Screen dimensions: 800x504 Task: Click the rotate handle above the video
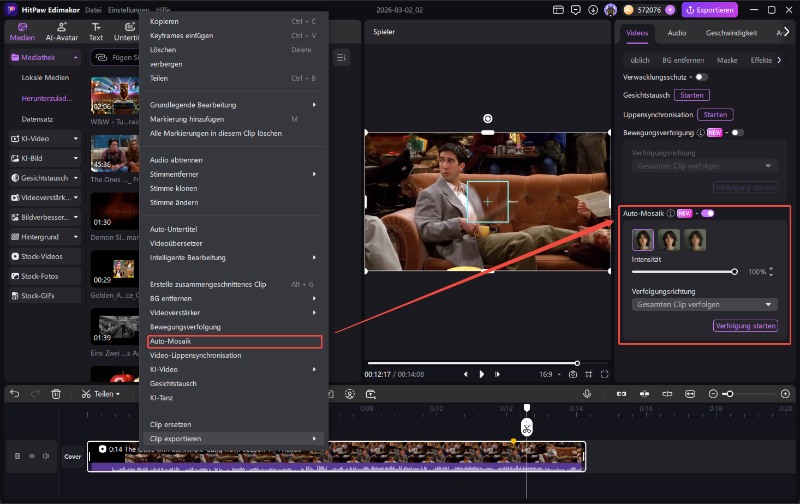coord(488,119)
